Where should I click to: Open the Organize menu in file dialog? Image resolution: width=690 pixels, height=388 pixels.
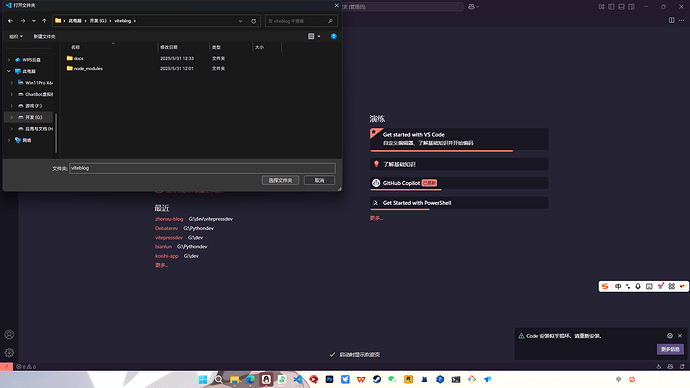click(x=16, y=37)
